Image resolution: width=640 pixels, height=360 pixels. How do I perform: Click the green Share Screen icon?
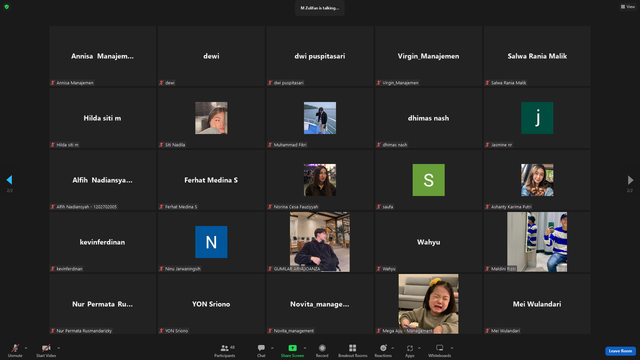(293, 348)
